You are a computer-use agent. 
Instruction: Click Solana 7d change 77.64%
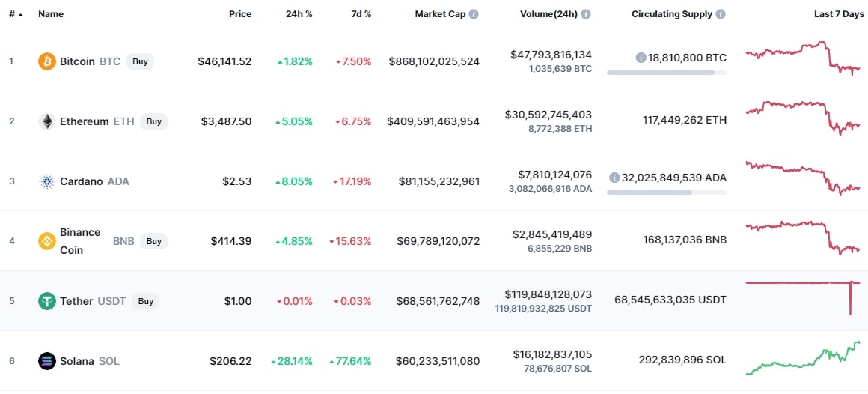tap(350, 361)
